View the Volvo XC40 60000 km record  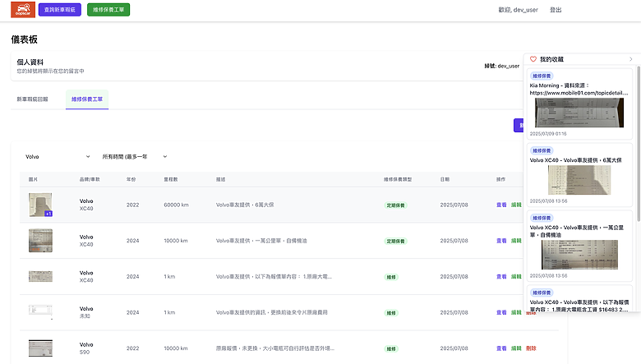click(501, 205)
